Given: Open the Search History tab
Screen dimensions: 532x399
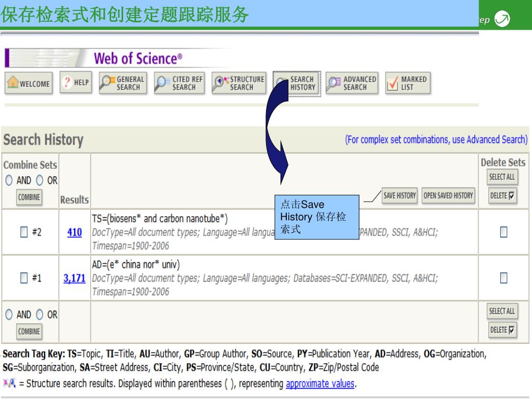Looking at the screenshot, I should coord(297,84).
